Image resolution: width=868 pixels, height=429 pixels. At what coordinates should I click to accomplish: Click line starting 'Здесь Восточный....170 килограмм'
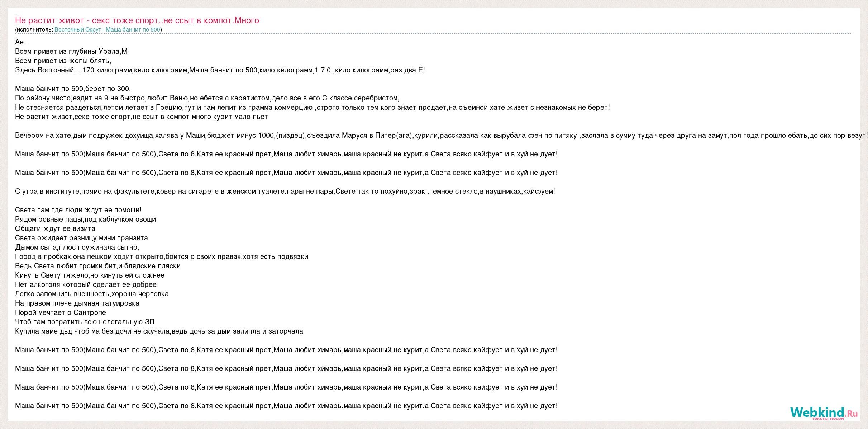(x=220, y=70)
